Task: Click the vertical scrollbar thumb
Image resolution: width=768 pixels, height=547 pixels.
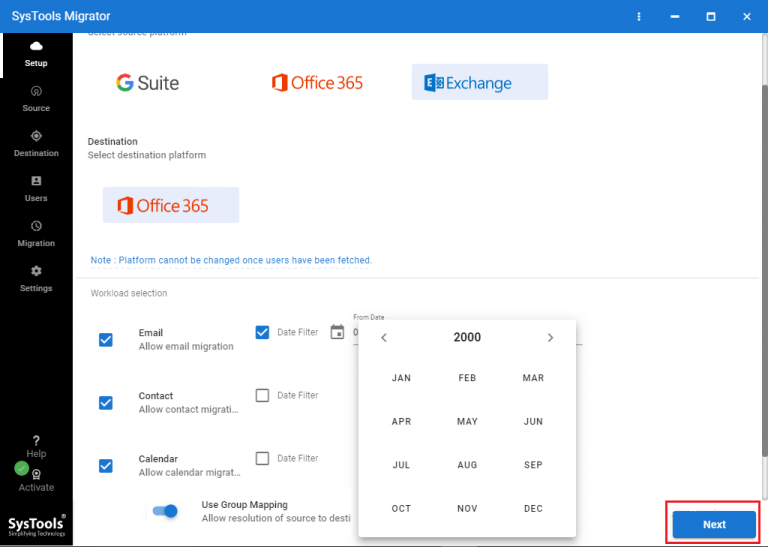Action: pyautogui.click(x=765, y=271)
